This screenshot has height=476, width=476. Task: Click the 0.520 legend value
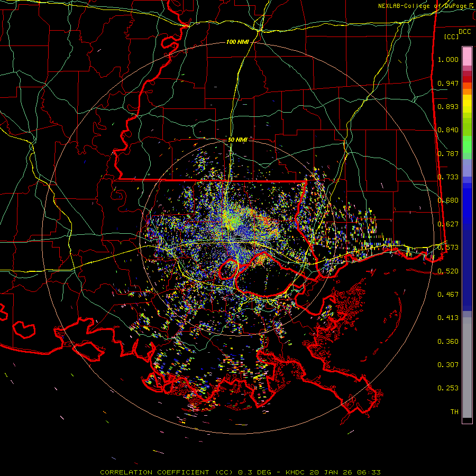coord(448,271)
